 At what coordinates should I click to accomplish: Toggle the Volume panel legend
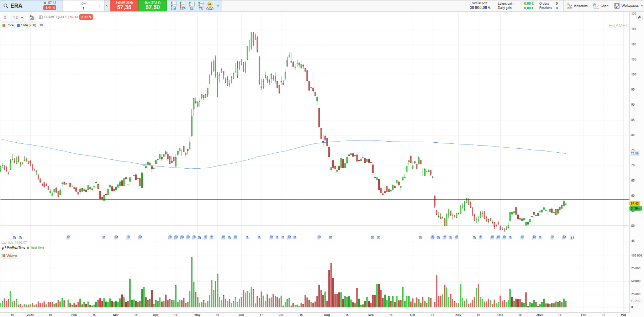tap(10, 256)
